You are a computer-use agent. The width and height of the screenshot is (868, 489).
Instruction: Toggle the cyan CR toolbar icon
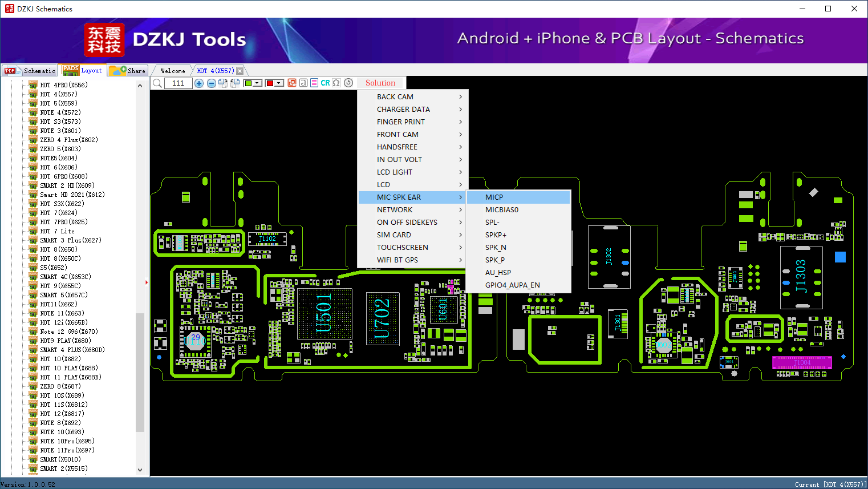pos(325,83)
